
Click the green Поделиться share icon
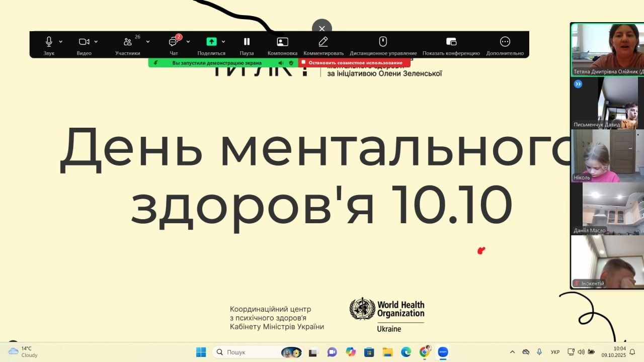(x=211, y=42)
